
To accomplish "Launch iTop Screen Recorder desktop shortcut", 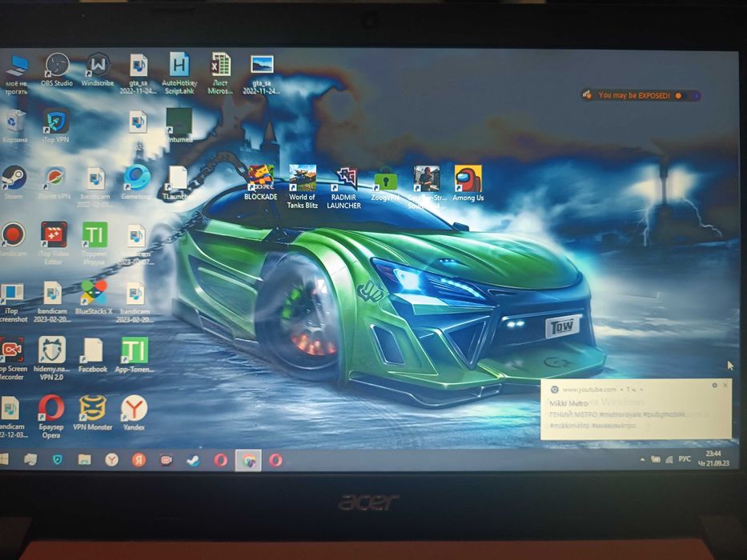I will [12, 358].
